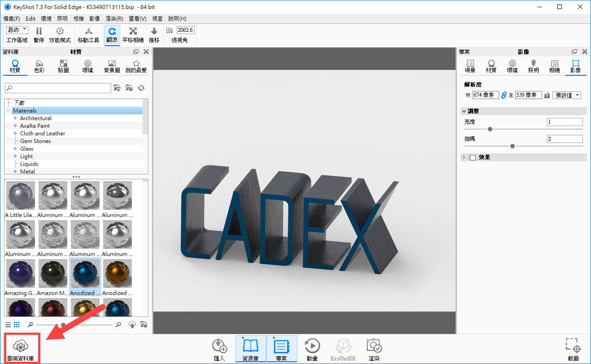This screenshot has width=591, height=364.
Task: Select the Amazing G... purple material thumbnail
Action: point(21,274)
